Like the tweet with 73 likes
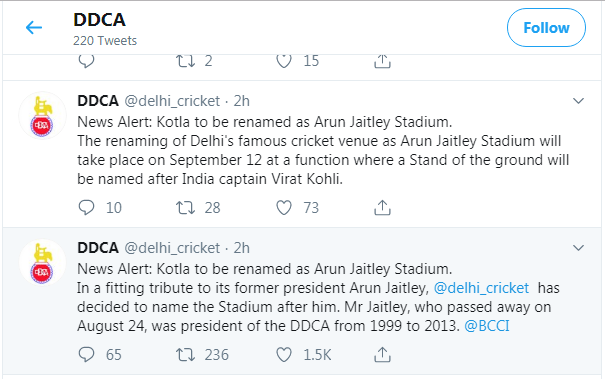 coord(284,208)
